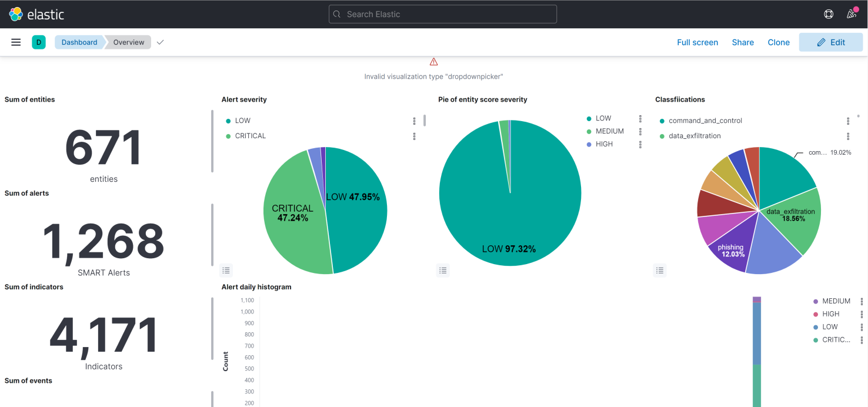Click purple MEDIUM color dot in histogram legend
This screenshot has height=407, width=868.
(x=816, y=301)
